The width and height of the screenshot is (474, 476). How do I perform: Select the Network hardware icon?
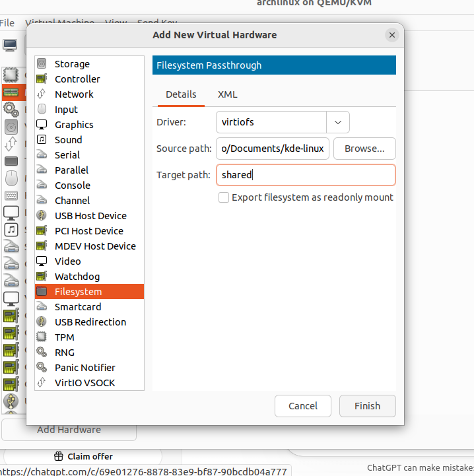tap(42, 94)
